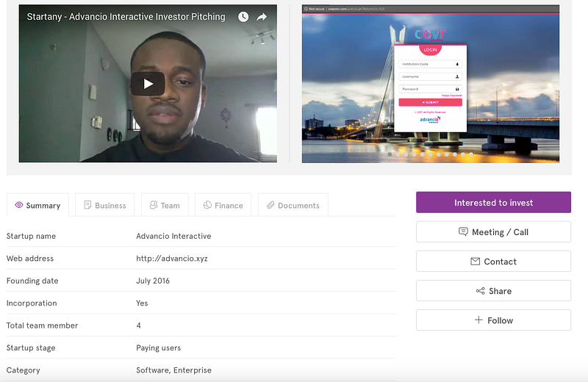Click the envelope icon beside Contact
The image size is (588, 382).
(x=475, y=262)
